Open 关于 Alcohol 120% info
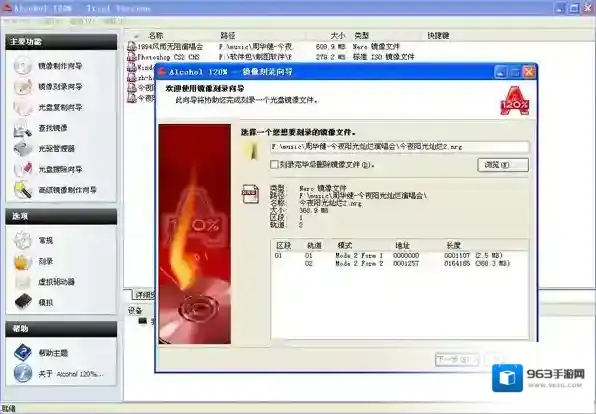This screenshot has width=596, height=414. pos(71,374)
